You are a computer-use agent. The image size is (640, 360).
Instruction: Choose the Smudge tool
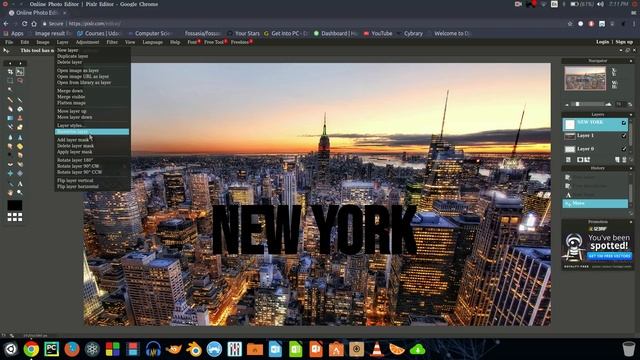(x=10, y=146)
